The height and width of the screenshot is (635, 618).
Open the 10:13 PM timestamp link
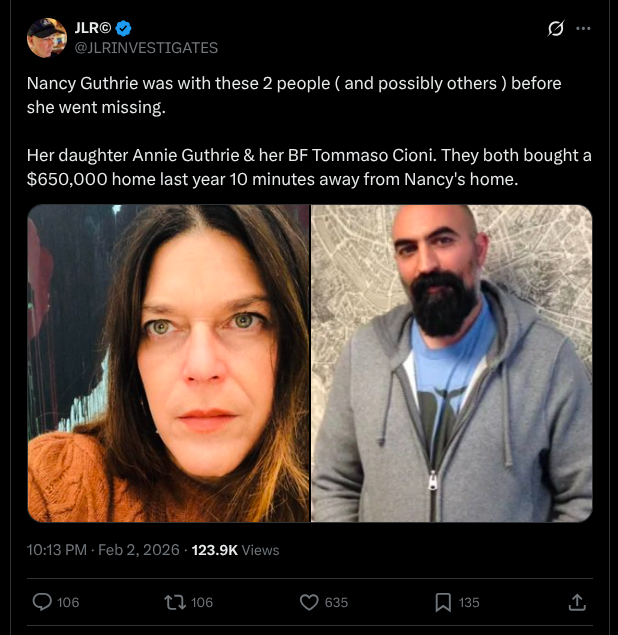(57, 550)
